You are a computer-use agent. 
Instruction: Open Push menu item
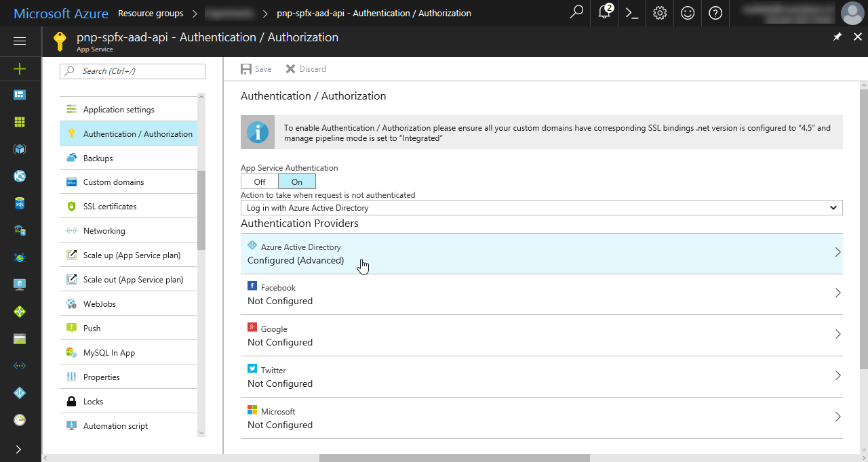pyautogui.click(x=129, y=329)
